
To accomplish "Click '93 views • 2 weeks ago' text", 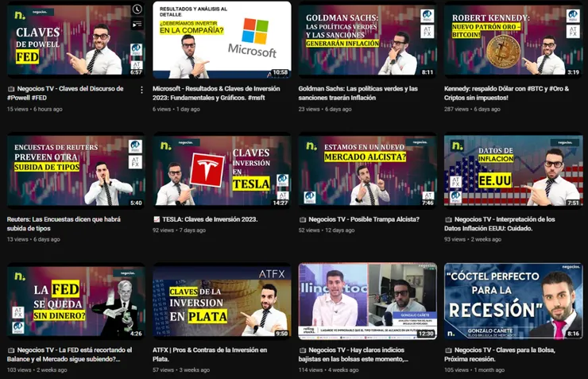I will point(473,239).
